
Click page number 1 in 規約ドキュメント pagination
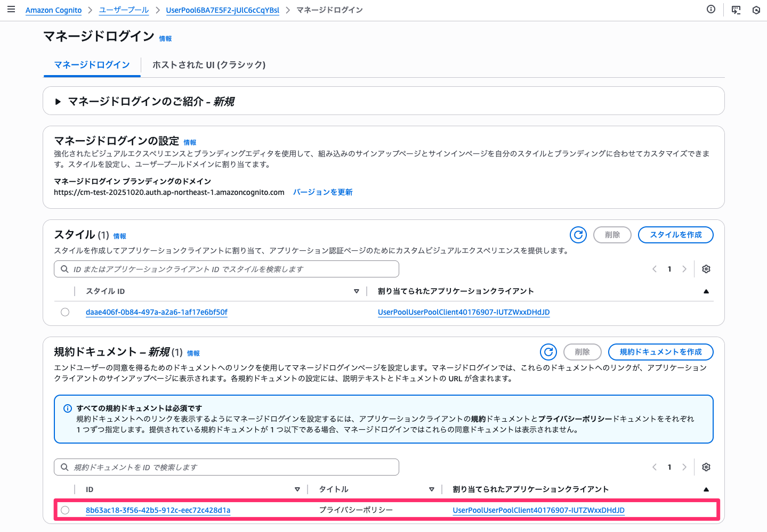click(669, 467)
